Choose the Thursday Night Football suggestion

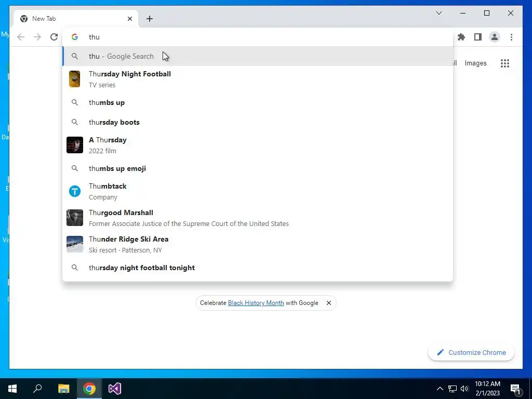click(258, 79)
